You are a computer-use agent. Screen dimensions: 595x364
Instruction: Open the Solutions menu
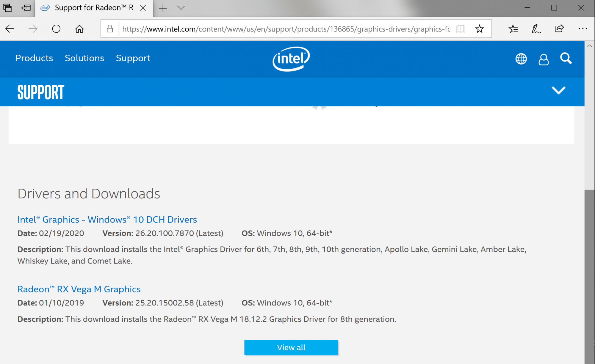[84, 58]
